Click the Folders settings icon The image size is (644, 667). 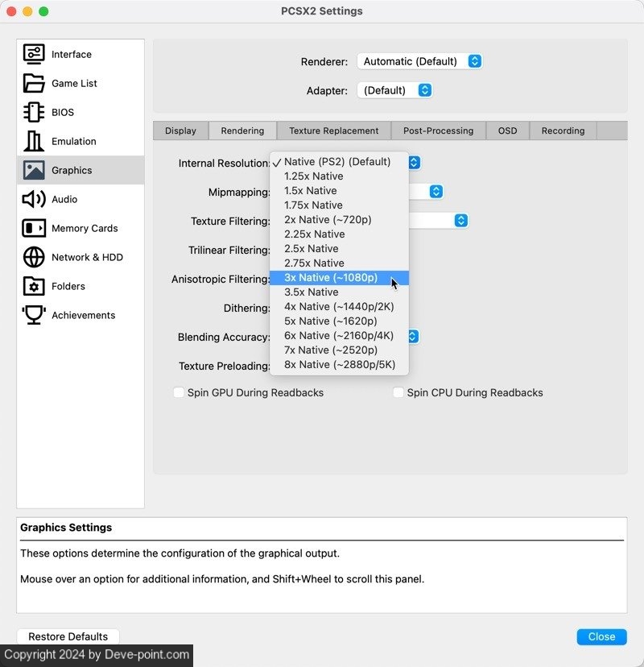tap(34, 286)
